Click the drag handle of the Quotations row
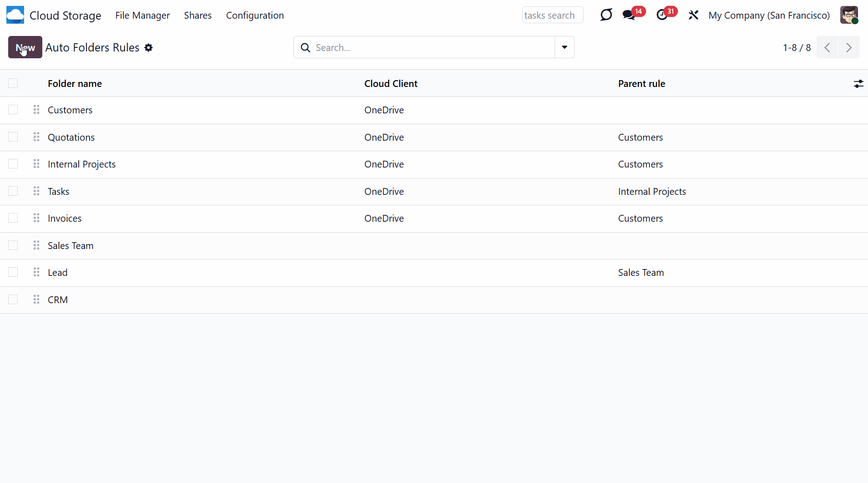Screen dimensions: 868x483 coord(36,137)
